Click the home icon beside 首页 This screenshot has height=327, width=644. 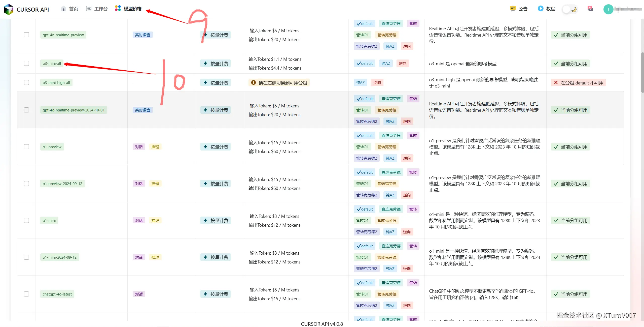coord(63,8)
